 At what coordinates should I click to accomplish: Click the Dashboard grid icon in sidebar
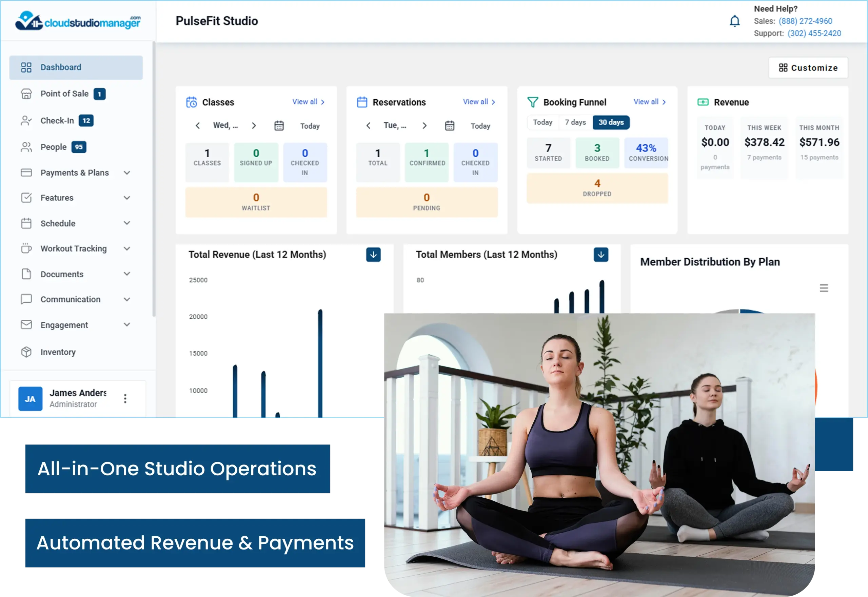coord(26,67)
